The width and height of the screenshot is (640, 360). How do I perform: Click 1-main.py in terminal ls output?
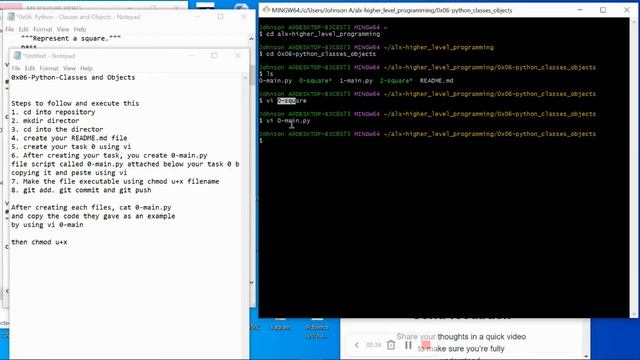click(356, 80)
